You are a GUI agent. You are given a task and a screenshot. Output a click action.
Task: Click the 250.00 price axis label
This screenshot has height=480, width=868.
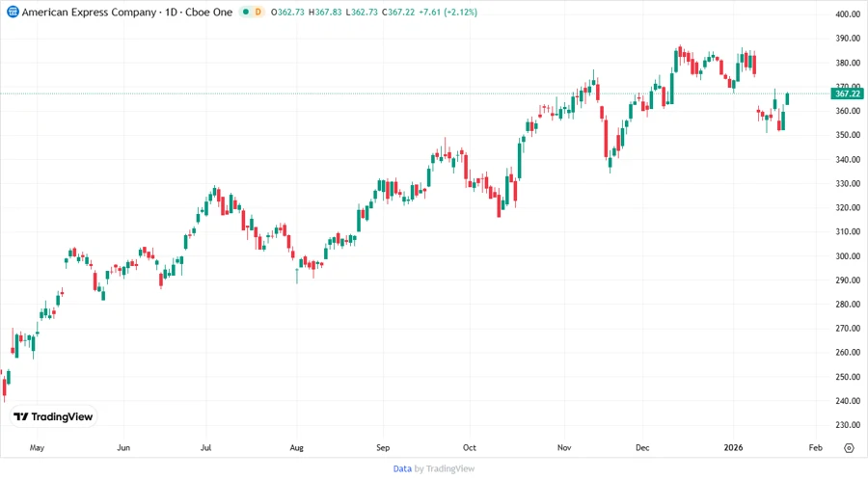[x=848, y=377]
